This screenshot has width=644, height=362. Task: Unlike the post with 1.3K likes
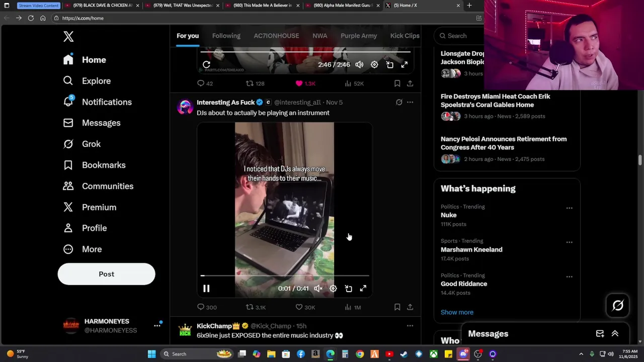point(305,83)
